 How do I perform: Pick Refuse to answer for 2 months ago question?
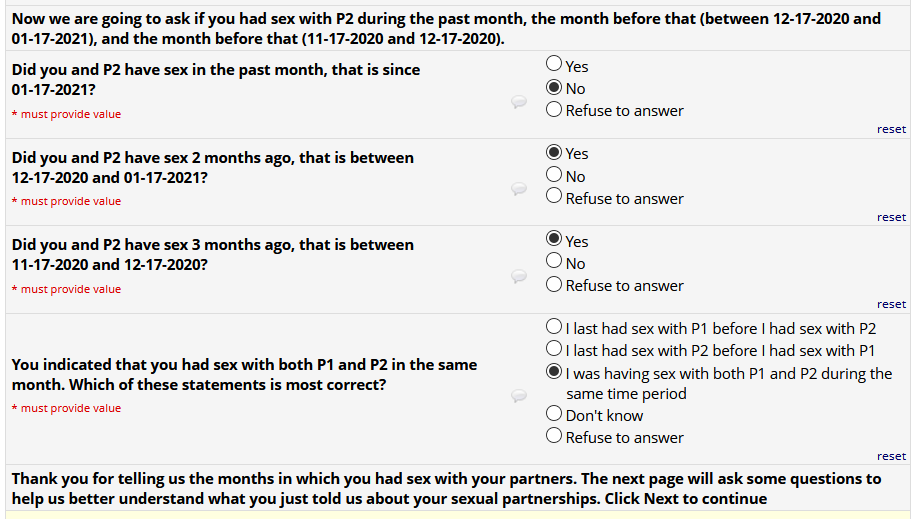coord(554,197)
